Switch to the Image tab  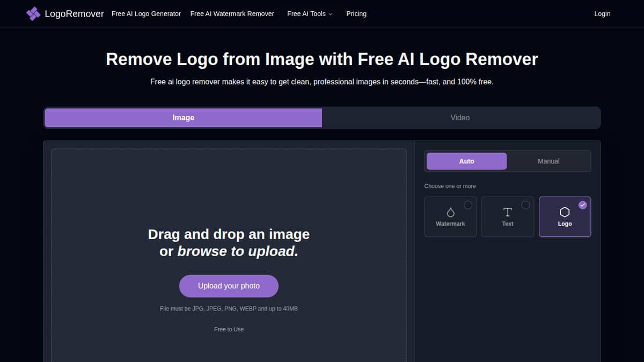click(183, 118)
